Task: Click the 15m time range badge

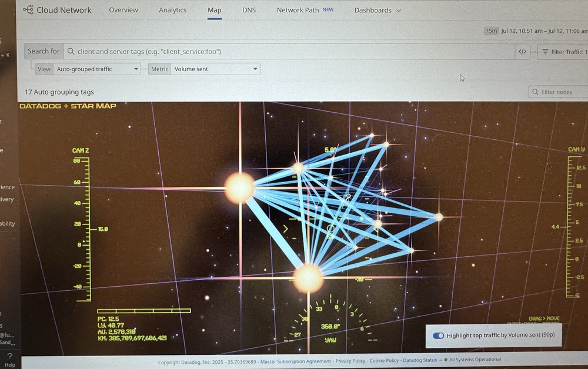Action: coord(491,31)
